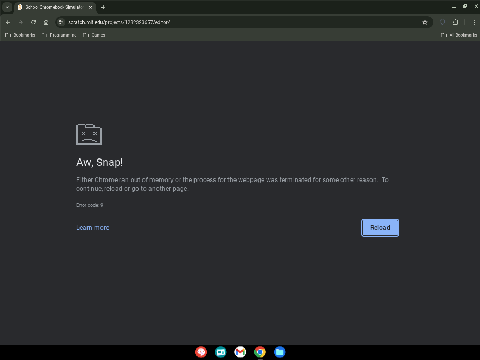Open a new tab with plus button
This screenshot has height=360, width=480.
[103, 7]
